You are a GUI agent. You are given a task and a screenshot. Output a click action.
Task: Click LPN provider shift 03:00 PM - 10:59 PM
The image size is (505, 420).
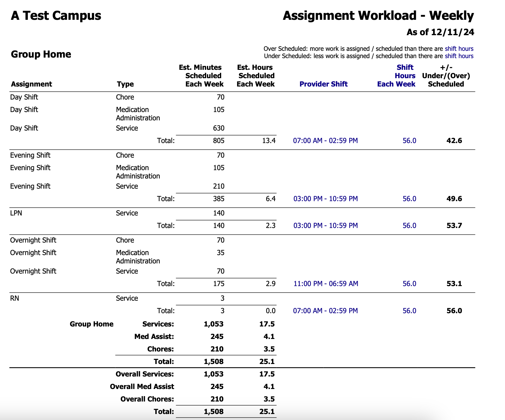[x=325, y=226]
